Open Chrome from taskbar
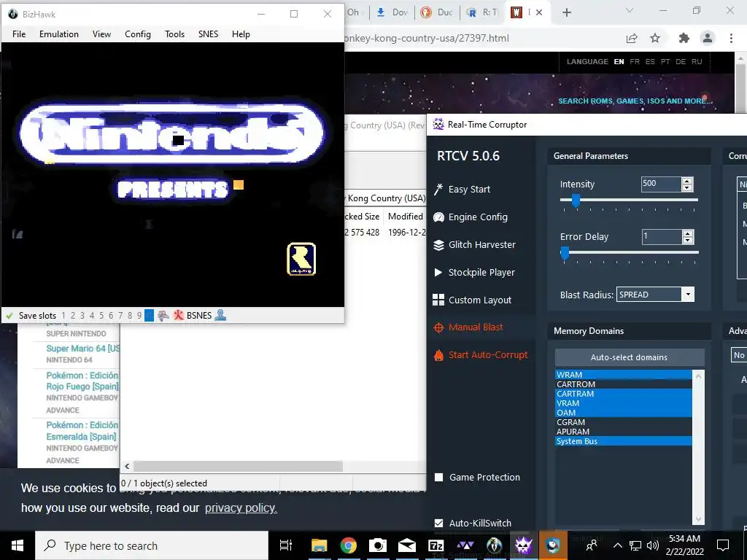The image size is (747, 560). [x=348, y=545]
